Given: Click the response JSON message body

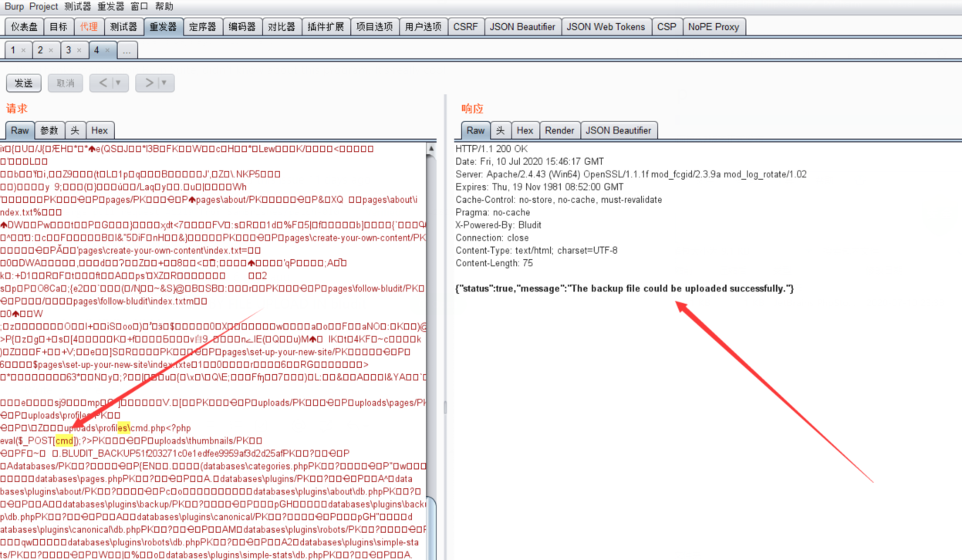Looking at the screenshot, I should 625,288.
